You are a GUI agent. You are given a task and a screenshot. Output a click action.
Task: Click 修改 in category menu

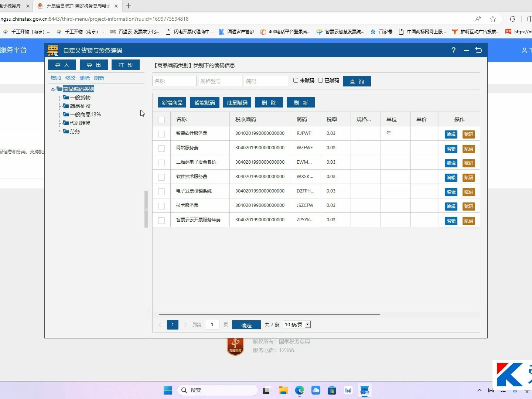coord(70,78)
